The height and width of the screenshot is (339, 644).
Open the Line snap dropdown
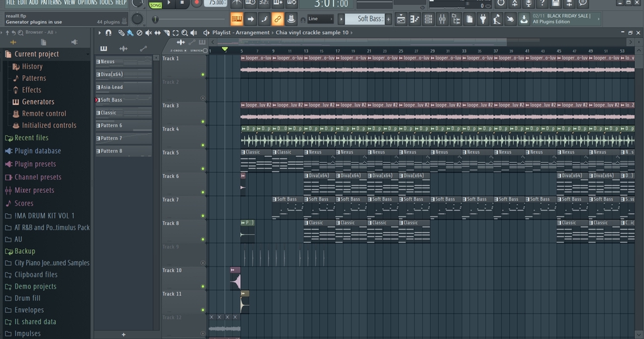pos(321,19)
